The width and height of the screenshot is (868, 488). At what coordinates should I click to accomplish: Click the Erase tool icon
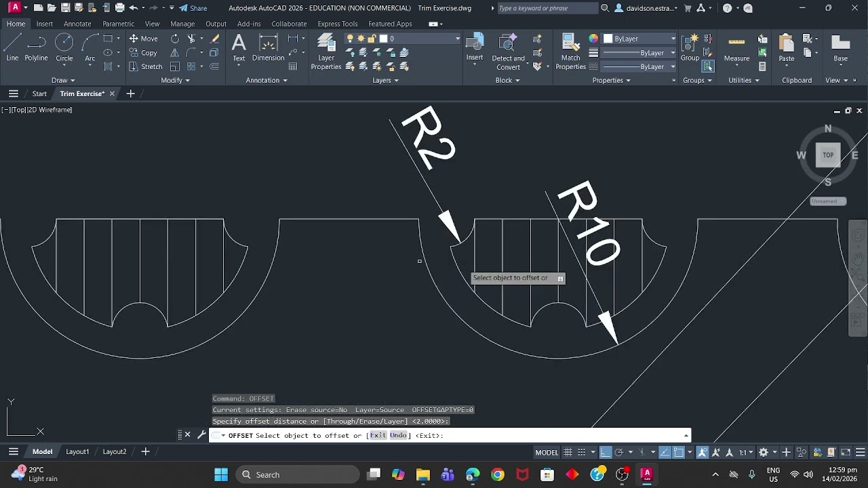tap(215, 39)
